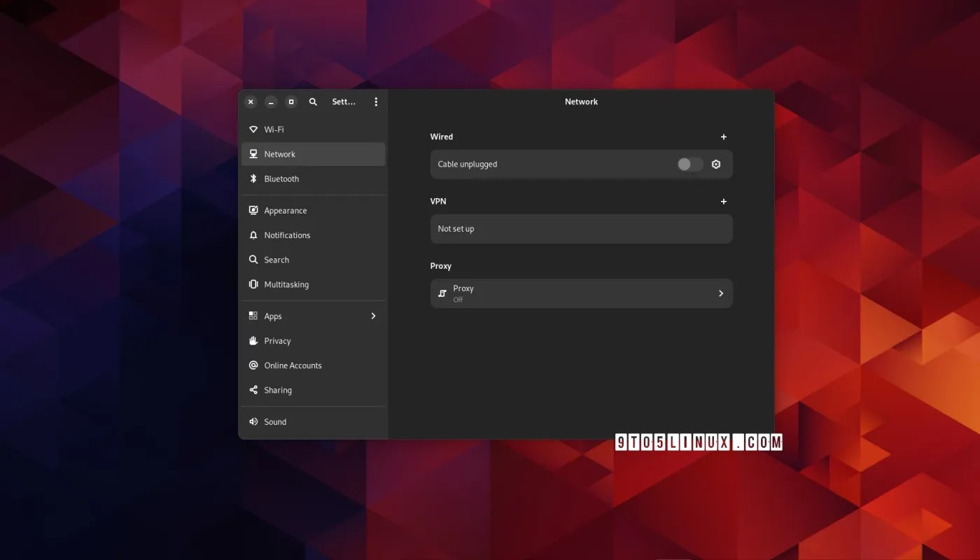Open the Proxy settings row chevron
Screen dimensions: 980x560
(x=720, y=293)
